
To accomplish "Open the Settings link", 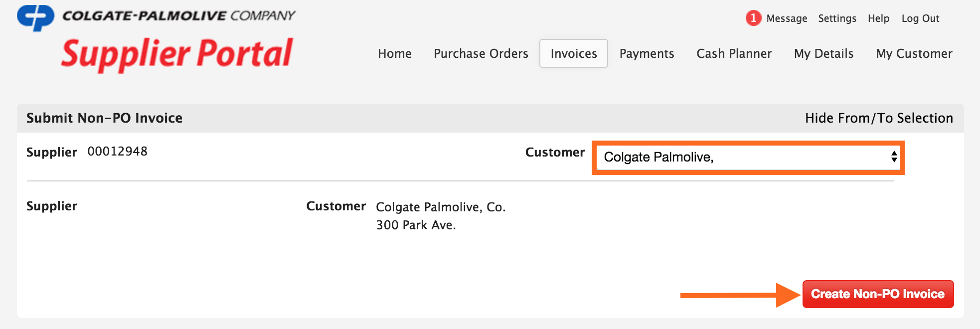I will (x=837, y=18).
